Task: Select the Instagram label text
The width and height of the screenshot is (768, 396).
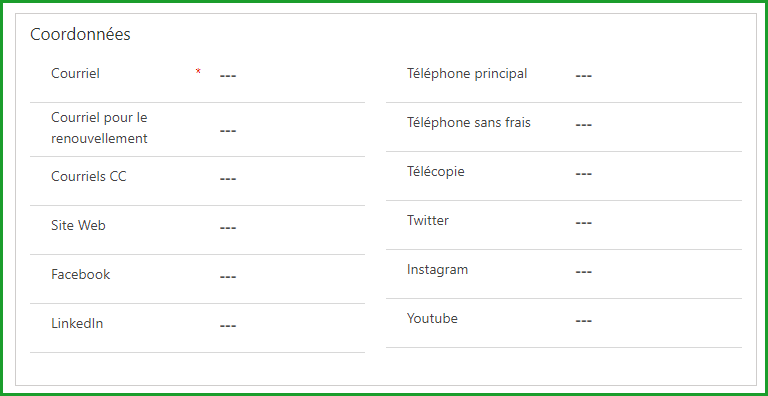Action: click(x=437, y=270)
